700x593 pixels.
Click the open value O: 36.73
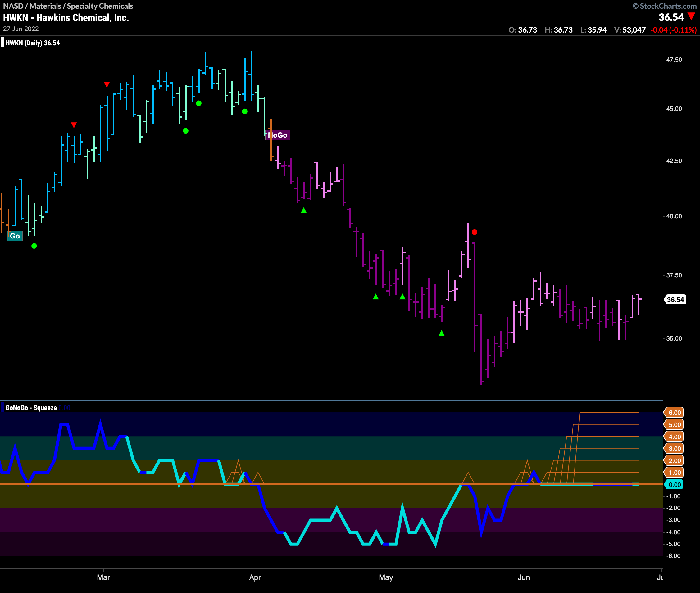click(523, 30)
